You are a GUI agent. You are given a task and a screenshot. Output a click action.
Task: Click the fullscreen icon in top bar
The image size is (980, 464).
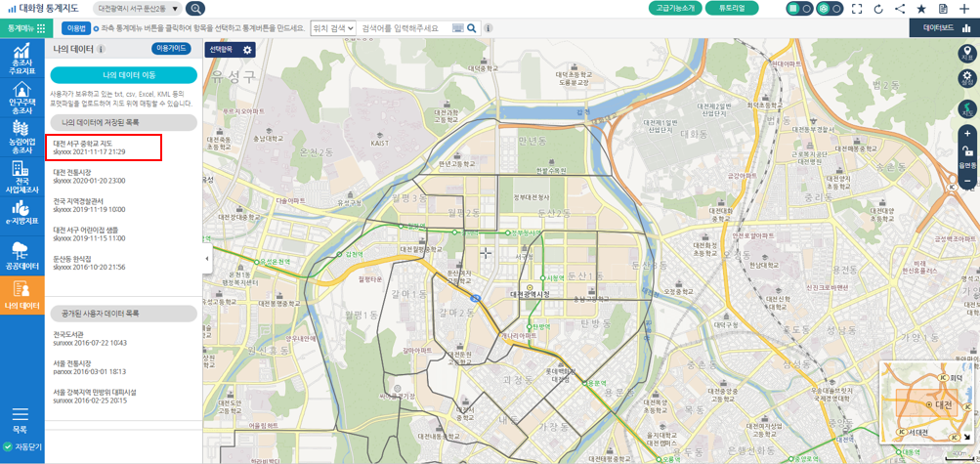pos(857,9)
